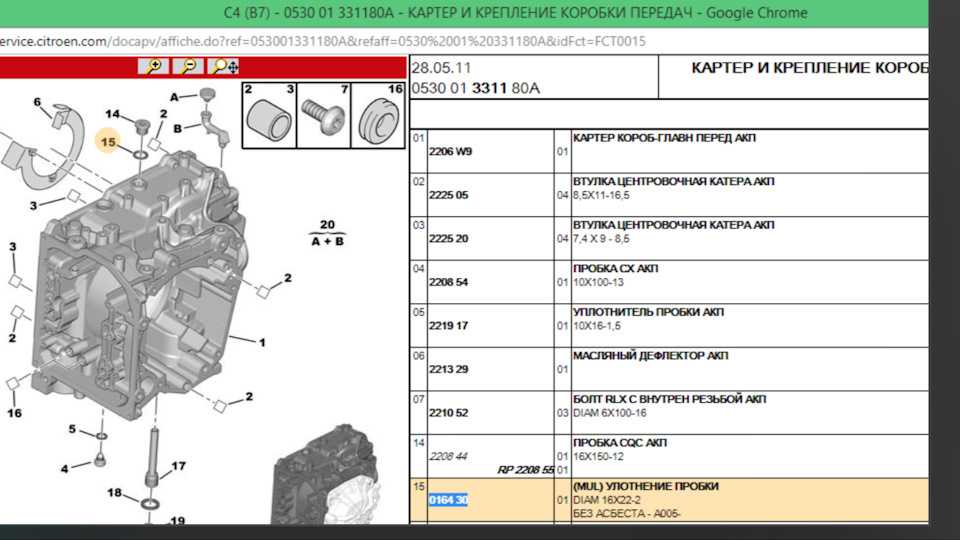
Task: Open the bolt thumbnail labeled 7
Action: point(324,116)
